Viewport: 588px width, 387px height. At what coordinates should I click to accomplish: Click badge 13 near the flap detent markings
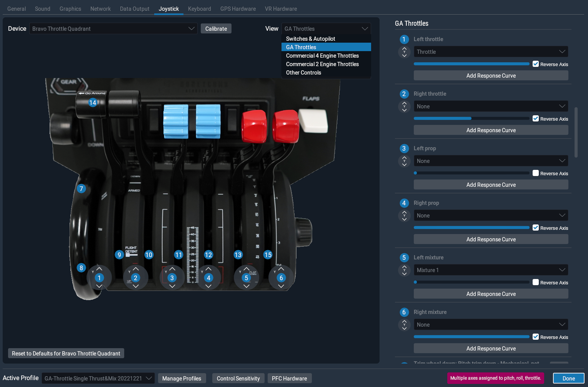pyautogui.click(x=238, y=255)
